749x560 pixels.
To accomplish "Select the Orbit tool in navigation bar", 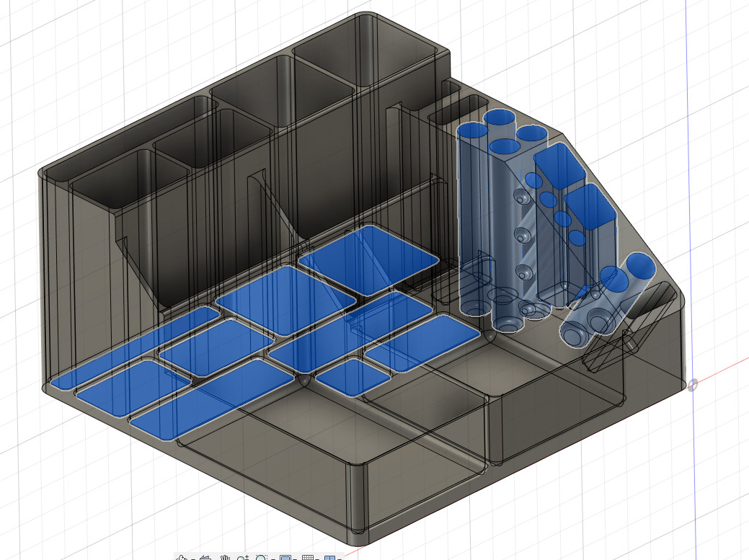I will [x=182, y=558].
